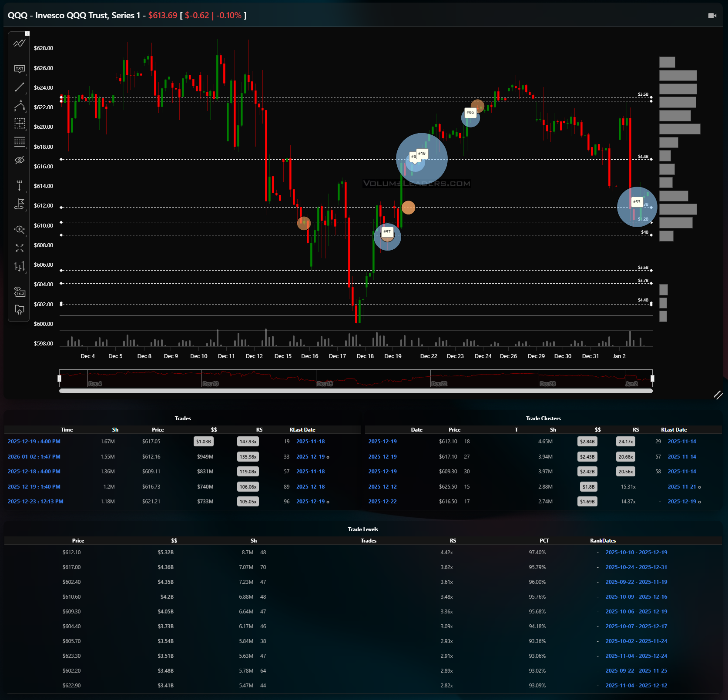
Task: Click the RankDates column header
Action: 603,541
